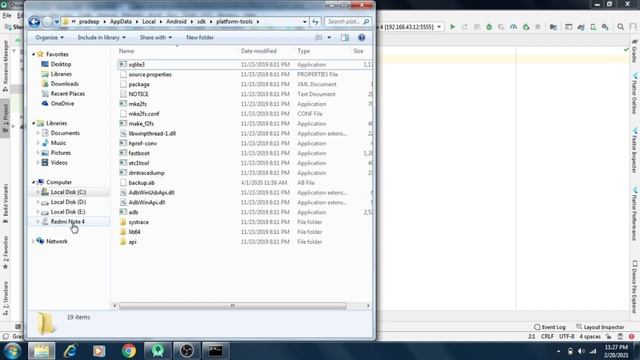The width and height of the screenshot is (640, 360).
Task: Open the Explorer Help button
Action: tap(361, 38)
